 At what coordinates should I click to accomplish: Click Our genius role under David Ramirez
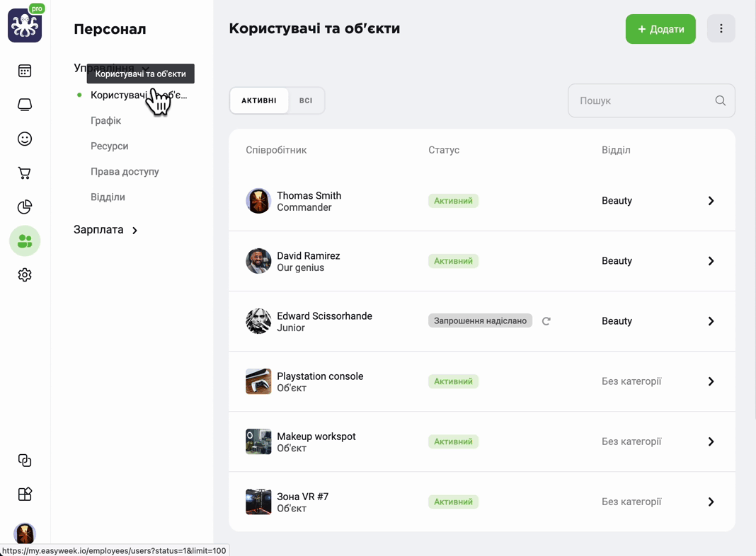tap(300, 268)
